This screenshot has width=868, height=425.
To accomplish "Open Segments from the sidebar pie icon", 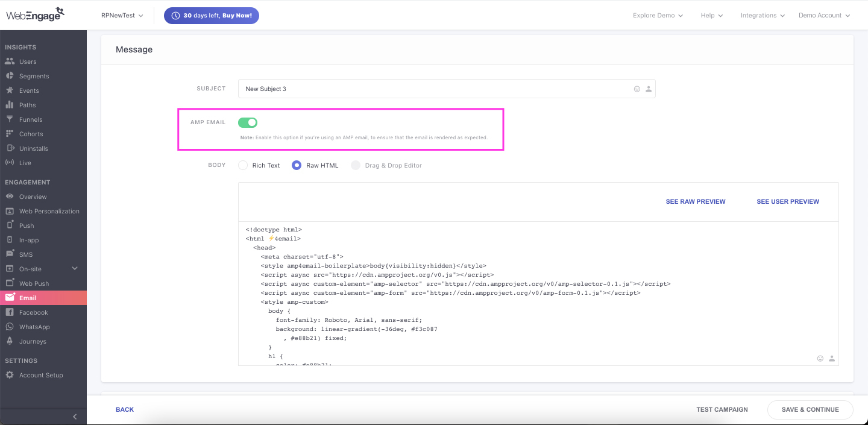I will point(9,76).
